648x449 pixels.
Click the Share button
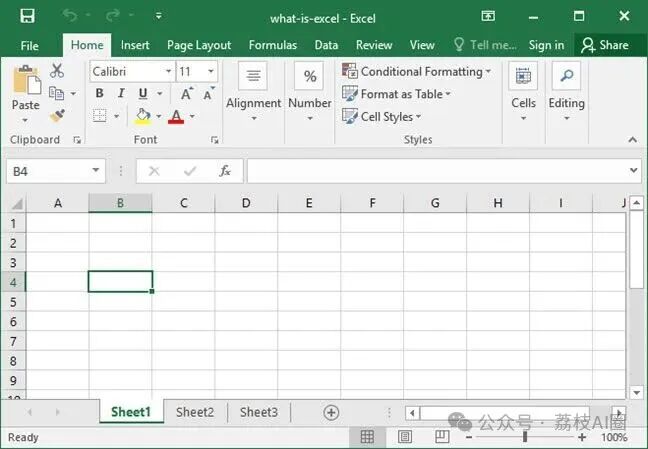pyautogui.click(x=605, y=45)
